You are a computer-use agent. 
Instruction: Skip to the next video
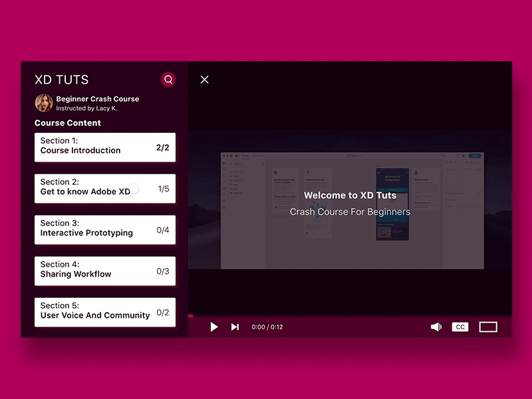[235, 327]
